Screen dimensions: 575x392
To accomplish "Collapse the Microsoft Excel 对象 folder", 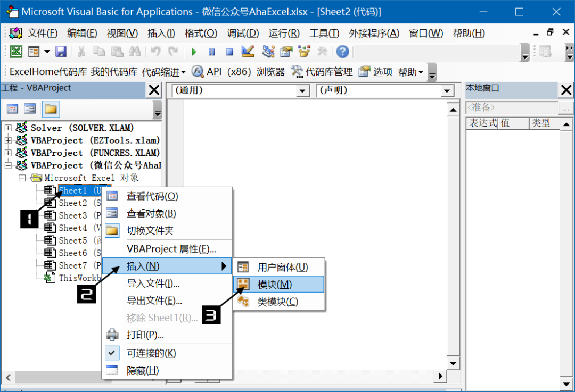I will click(22, 178).
